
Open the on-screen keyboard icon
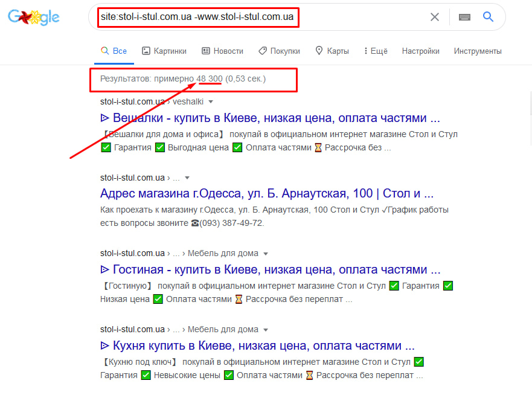(x=464, y=17)
